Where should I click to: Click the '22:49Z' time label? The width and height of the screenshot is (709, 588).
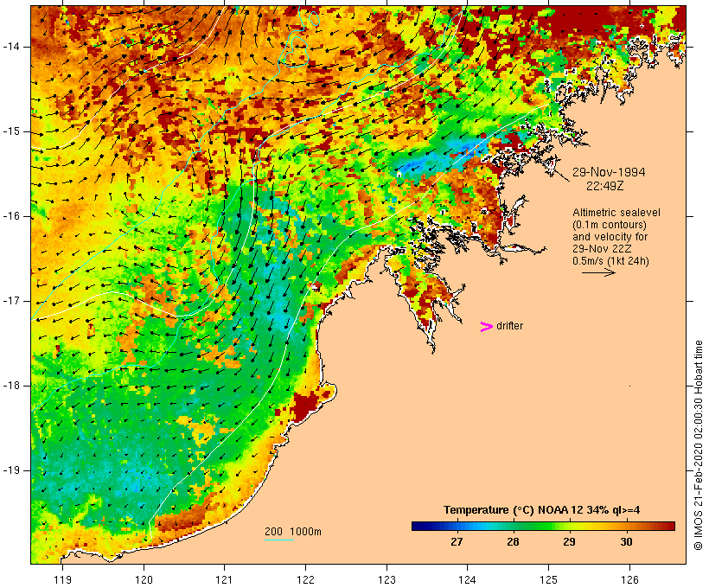[x=605, y=186]
